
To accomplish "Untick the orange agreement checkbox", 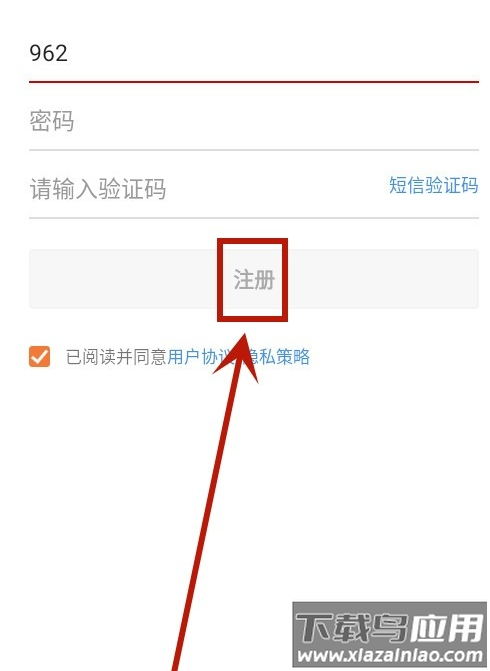I will tap(39, 356).
